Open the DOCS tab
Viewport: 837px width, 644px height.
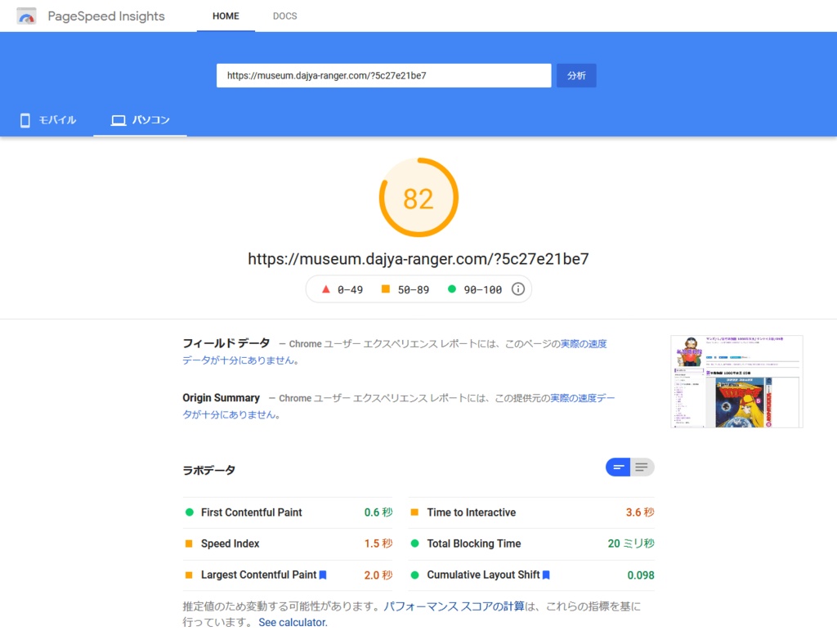[284, 16]
